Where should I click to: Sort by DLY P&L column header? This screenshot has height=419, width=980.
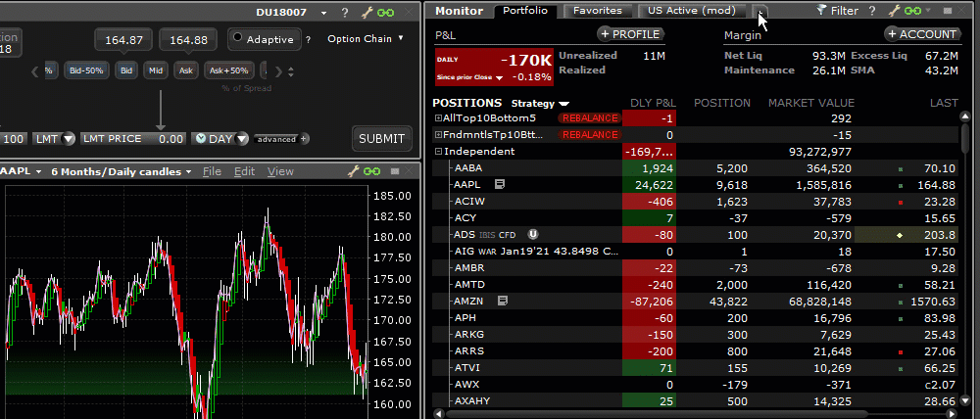point(653,103)
